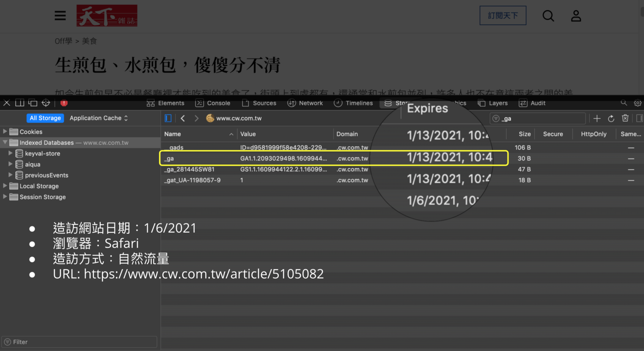
Task: Delete cookies with trash icon
Action: pos(625,118)
